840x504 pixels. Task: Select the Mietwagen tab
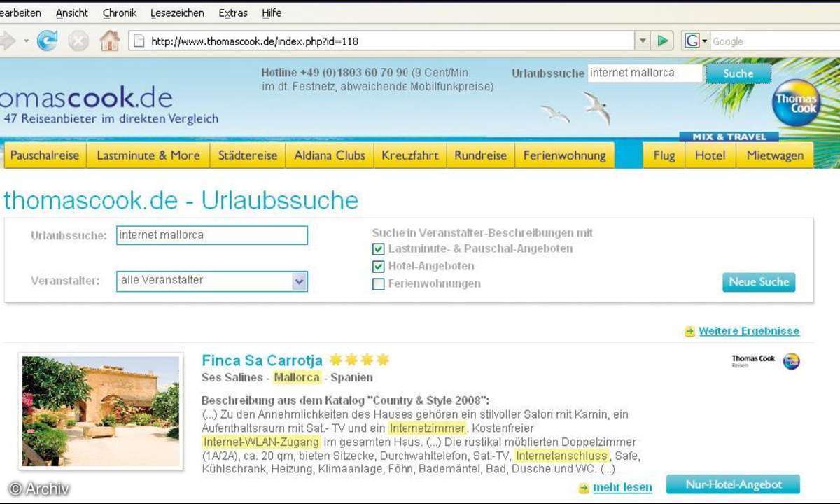pos(775,155)
